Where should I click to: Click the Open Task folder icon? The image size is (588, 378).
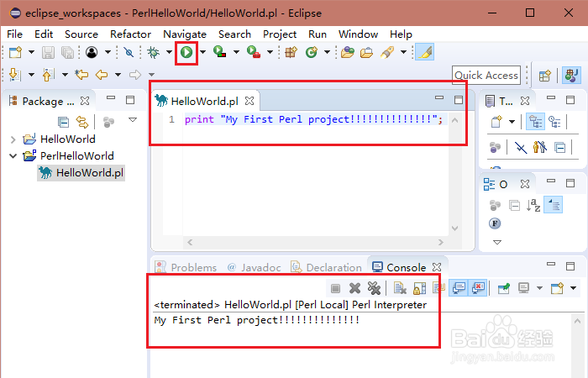click(x=366, y=52)
